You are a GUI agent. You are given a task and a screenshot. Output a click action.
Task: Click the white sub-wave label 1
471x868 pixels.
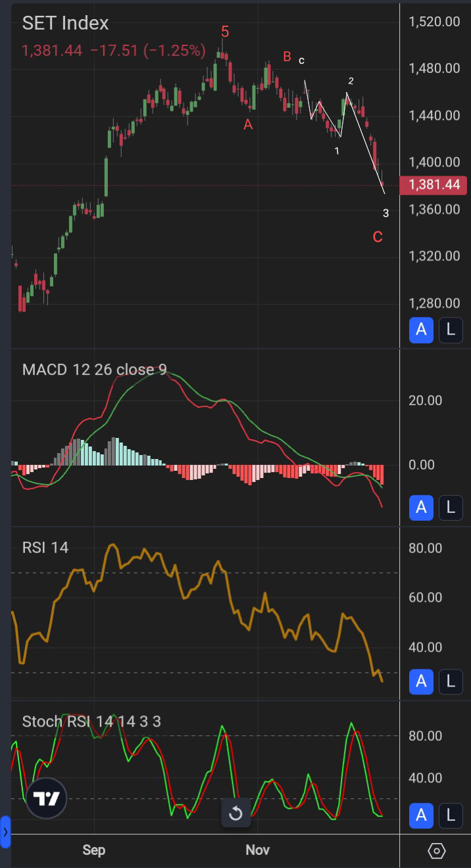[x=337, y=151]
